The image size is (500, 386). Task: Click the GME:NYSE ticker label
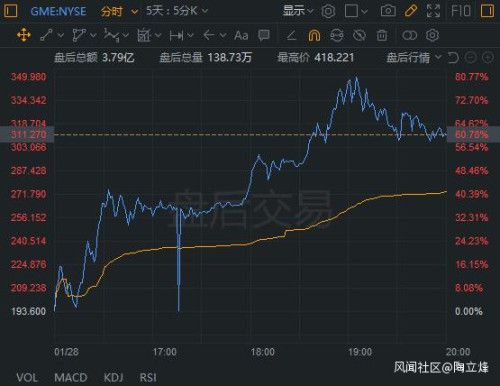[58, 11]
